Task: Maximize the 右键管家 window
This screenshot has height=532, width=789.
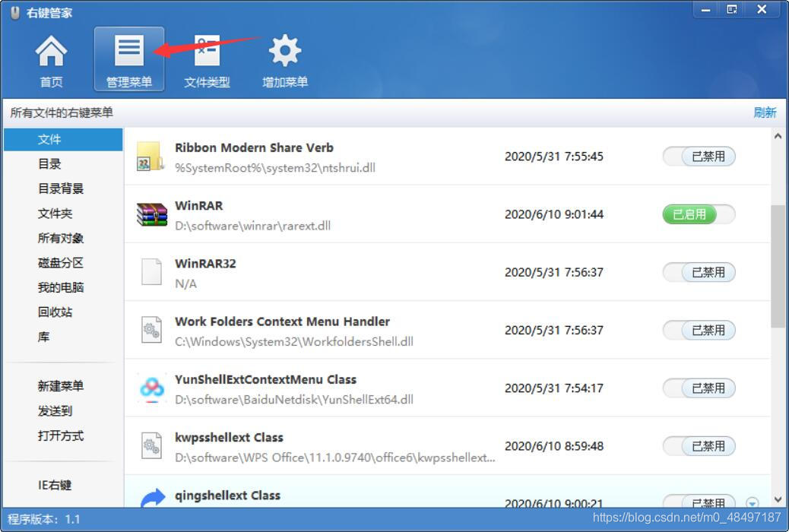Action: [x=732, y=10]
